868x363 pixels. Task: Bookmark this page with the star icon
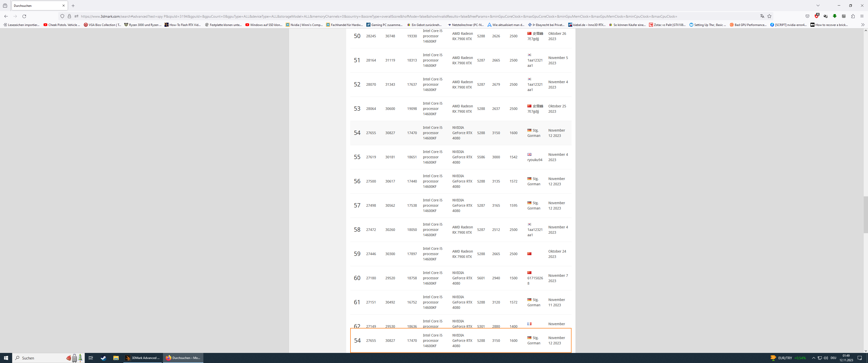(x=769, y=16)
